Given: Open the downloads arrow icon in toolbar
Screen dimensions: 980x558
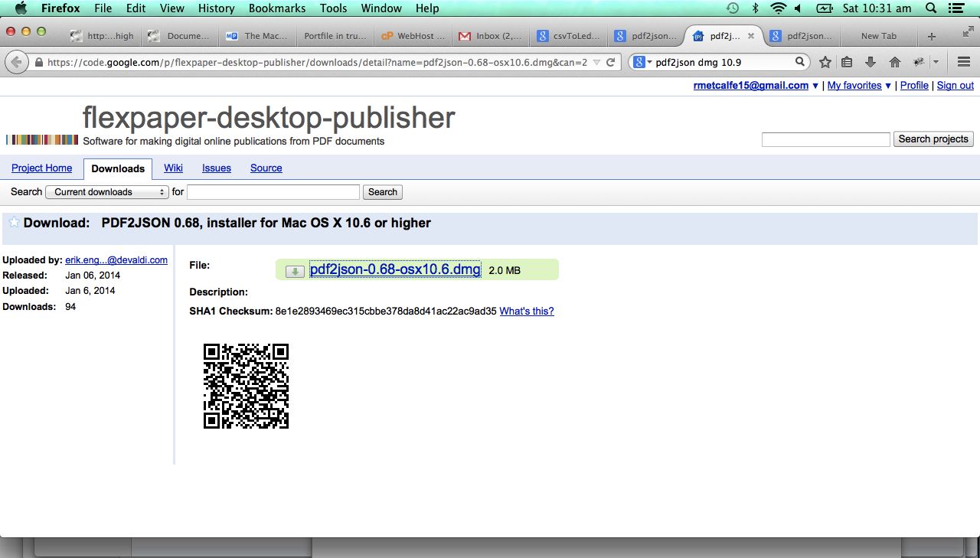Looking at the screenshot, I should point(871,62).
